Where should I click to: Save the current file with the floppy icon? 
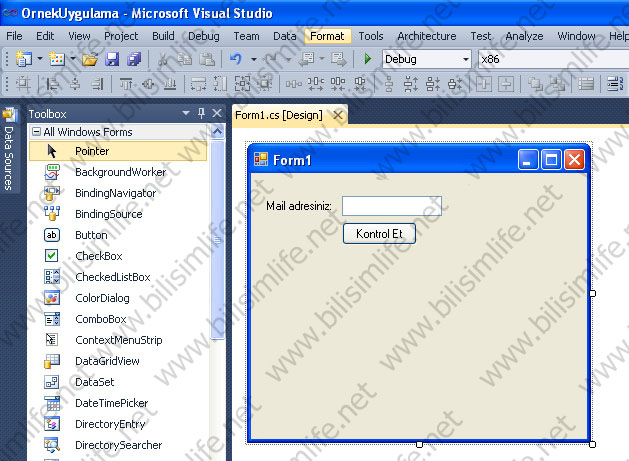pos(112,59)
